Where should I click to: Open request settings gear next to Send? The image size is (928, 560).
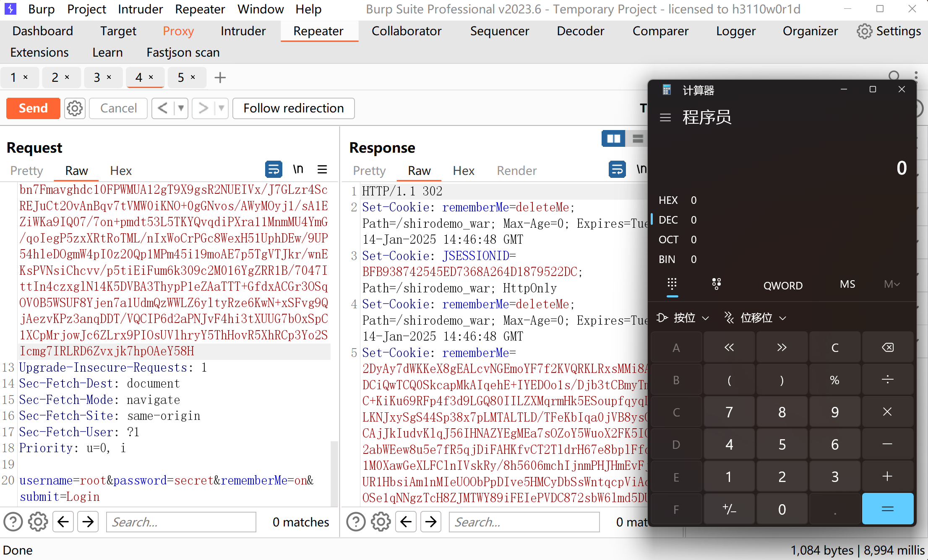click(75, 108)
